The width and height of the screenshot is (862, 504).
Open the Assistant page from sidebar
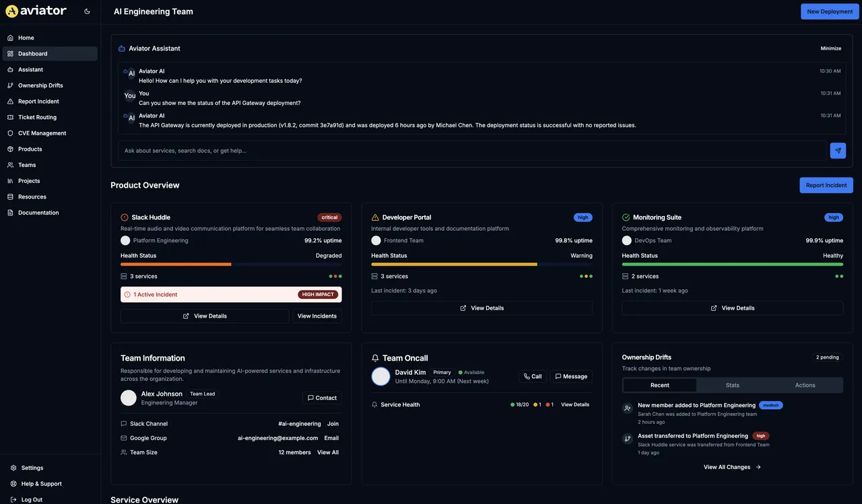(x=50, y=69)
